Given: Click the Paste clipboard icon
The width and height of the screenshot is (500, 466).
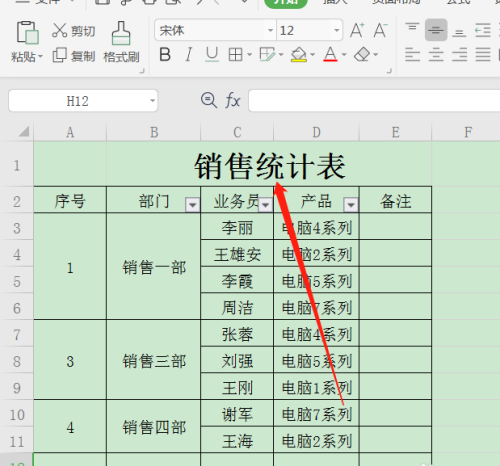Looking at the screenshot, I should (x=27, y=32).
